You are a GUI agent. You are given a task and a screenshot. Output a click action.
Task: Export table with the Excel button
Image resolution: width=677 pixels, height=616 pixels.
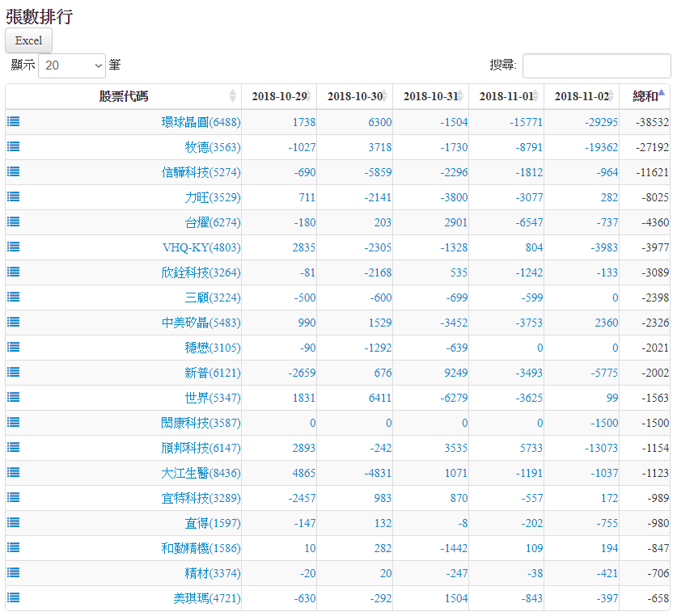(28, 40)
